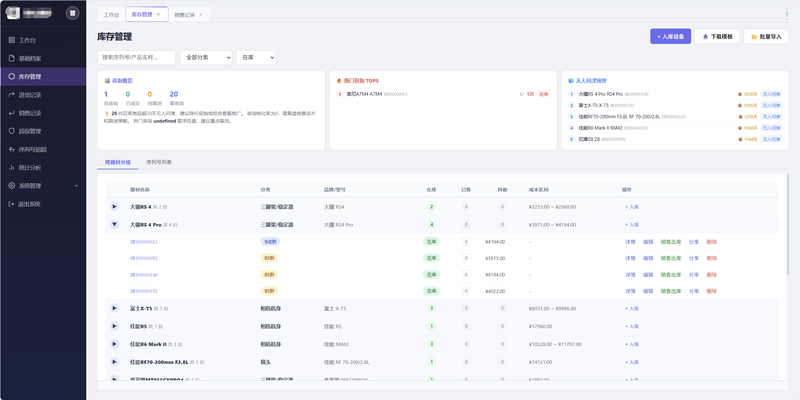Switch to 序列号列表 view tab
This screenshot has width=800, height=400.
coord(159,162)
